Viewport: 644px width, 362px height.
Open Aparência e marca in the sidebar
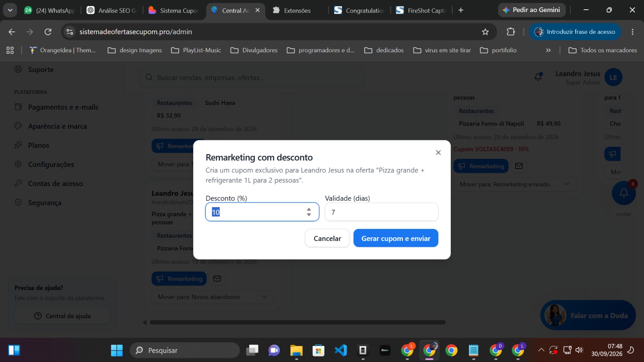(x=58, y=126)
